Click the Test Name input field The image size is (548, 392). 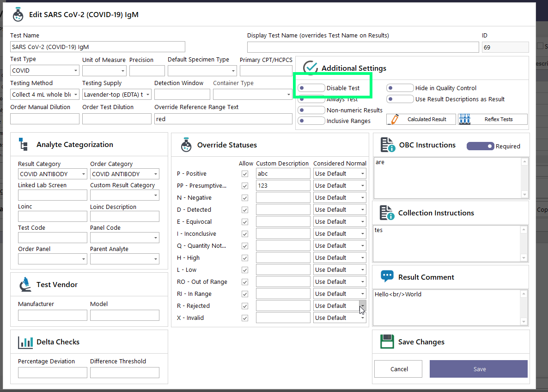pyautogui.click(x=97, y=47)
